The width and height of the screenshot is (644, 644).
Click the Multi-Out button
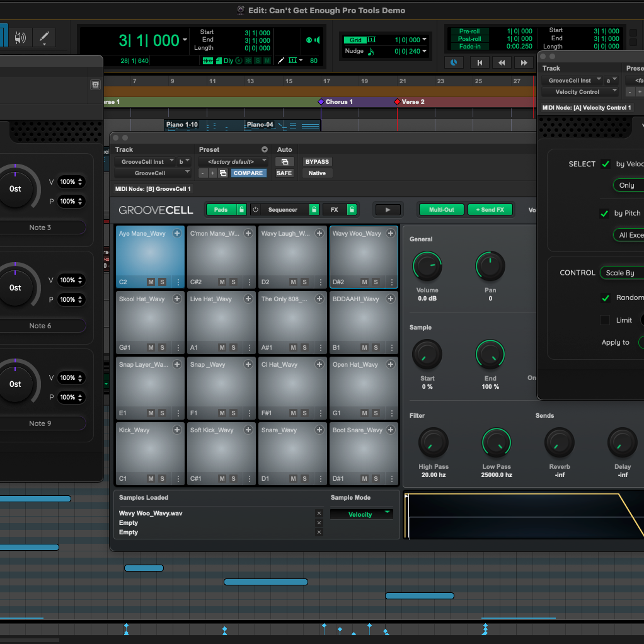coord(441,210)
